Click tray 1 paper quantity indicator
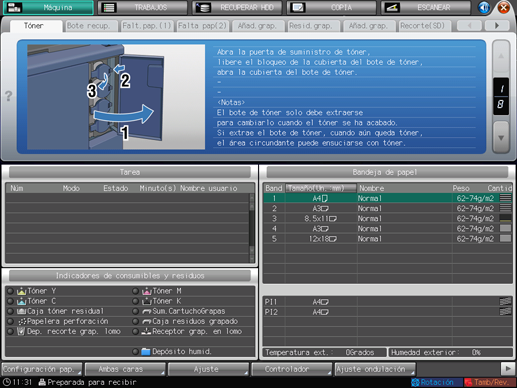Viewport: 517px width, 388px height. [505, 198]
